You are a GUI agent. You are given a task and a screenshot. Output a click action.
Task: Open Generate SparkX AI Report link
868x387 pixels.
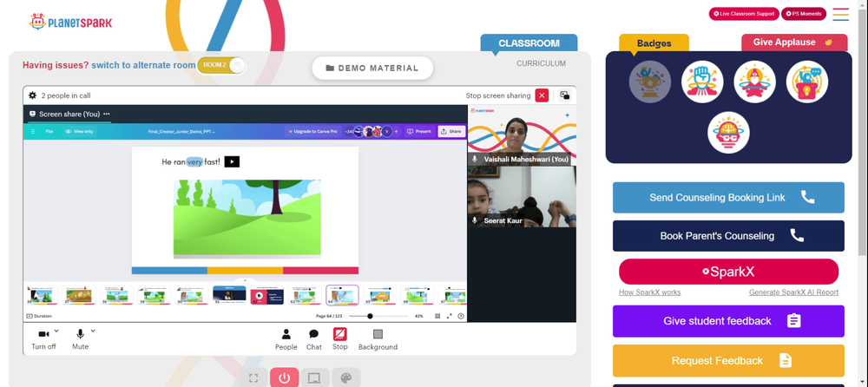[x=794, y=292]
